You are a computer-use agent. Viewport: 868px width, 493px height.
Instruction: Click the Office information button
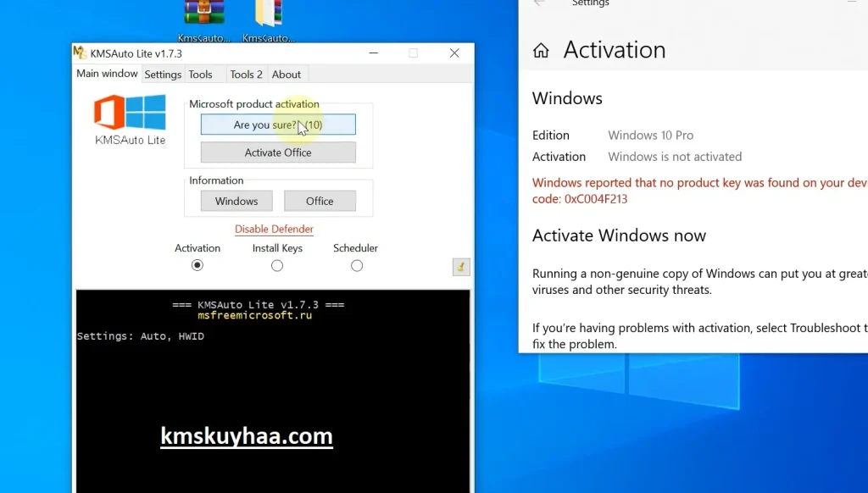pyautogui.click(x=320, y=201)
